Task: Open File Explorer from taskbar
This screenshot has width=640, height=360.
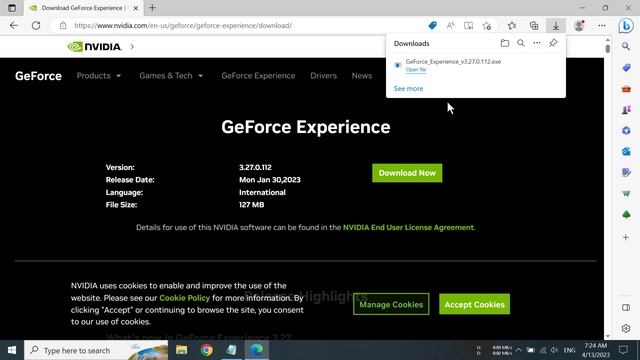Action: [x=181, y=350]
